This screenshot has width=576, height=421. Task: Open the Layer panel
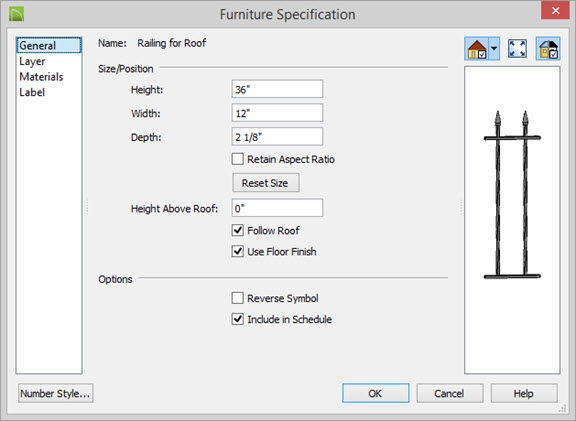coord(32,61)
